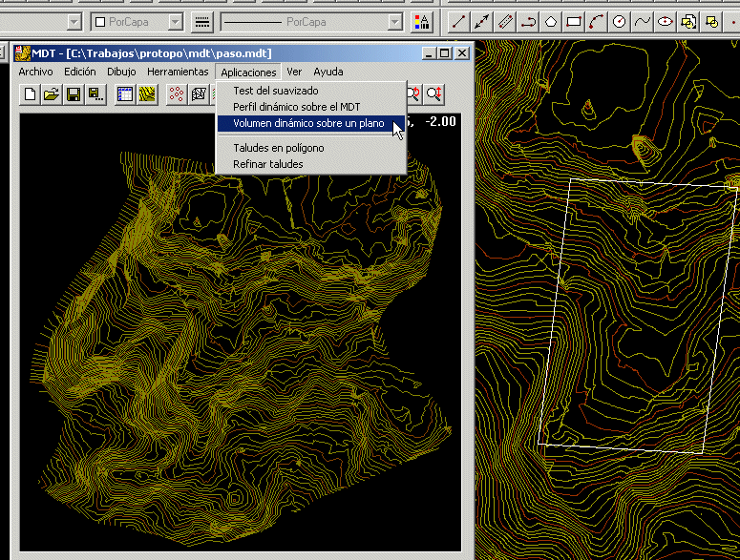
Task: Open the Ver menu
Action: tap(294, 72)
